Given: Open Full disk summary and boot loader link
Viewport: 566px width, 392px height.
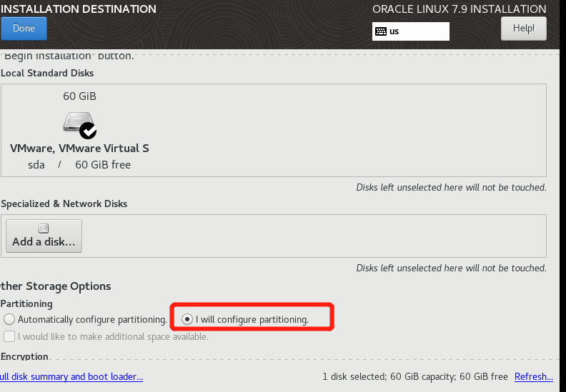Looking at the screenshot, I should tap(71, 376).
